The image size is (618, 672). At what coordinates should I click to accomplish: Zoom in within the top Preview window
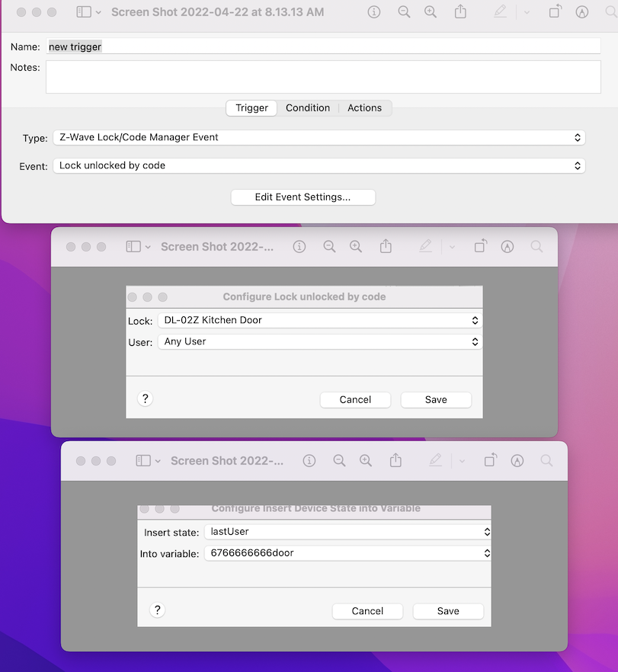(431, 12)
